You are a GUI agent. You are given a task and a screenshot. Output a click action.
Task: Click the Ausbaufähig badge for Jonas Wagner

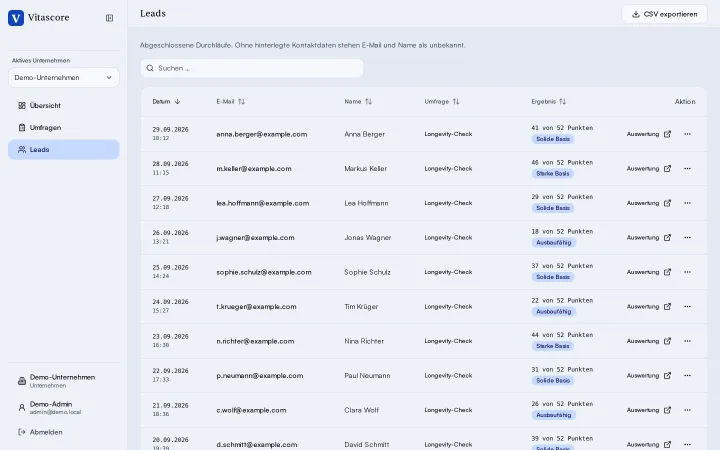(x=554, y=242)
